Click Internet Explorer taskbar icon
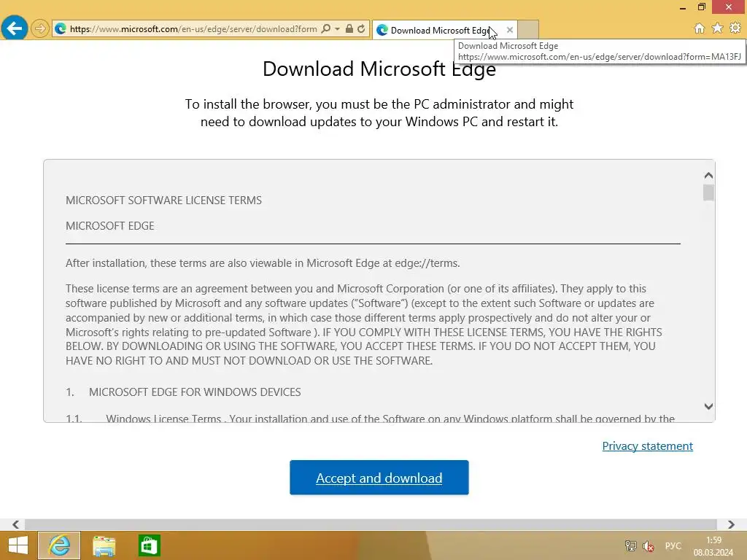The height and width of the screenshot is (560, 747). [x=59, y=545]
